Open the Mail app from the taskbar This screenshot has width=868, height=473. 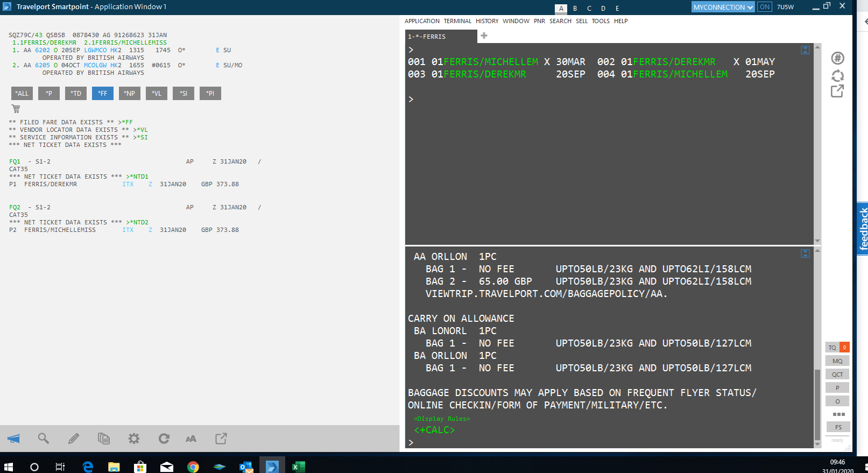click(x=167, y=467)
